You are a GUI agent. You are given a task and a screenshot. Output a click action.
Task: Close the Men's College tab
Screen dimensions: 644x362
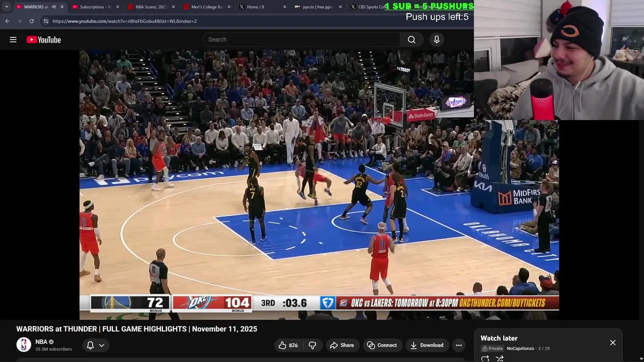point(229,7)
